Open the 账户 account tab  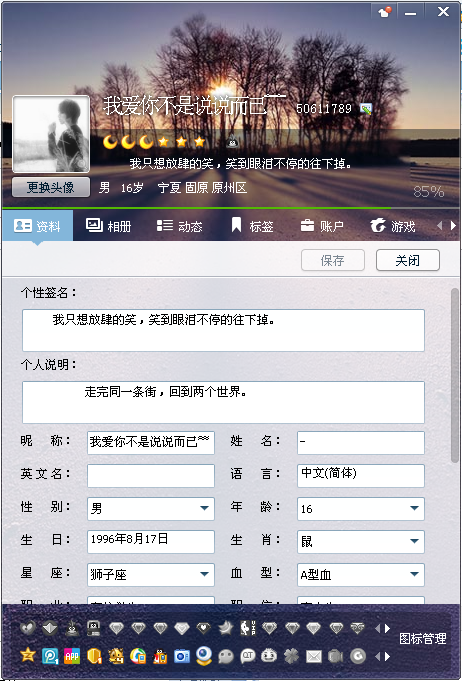322,226
